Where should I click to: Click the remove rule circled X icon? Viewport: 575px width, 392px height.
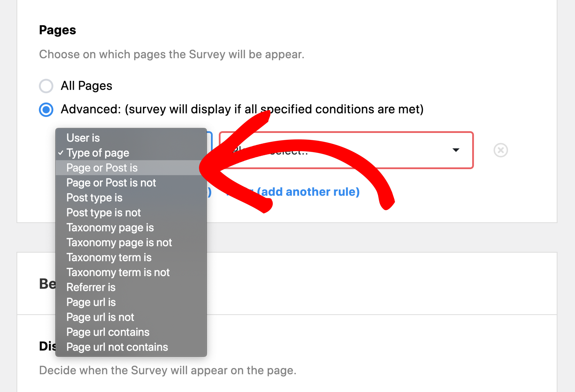click(x=500, y=150)
